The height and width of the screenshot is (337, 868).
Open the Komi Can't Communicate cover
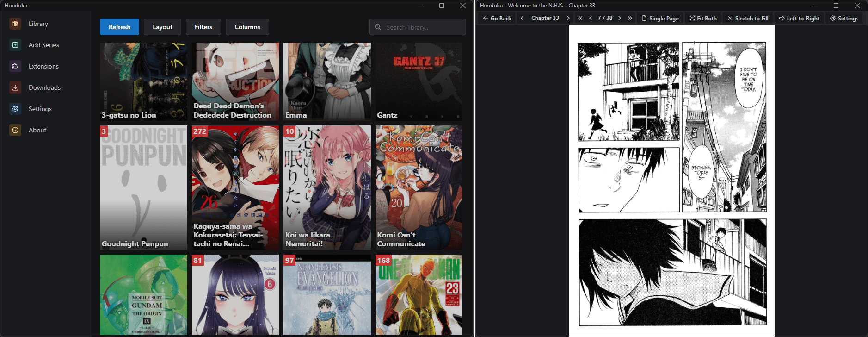pos(419,187)
